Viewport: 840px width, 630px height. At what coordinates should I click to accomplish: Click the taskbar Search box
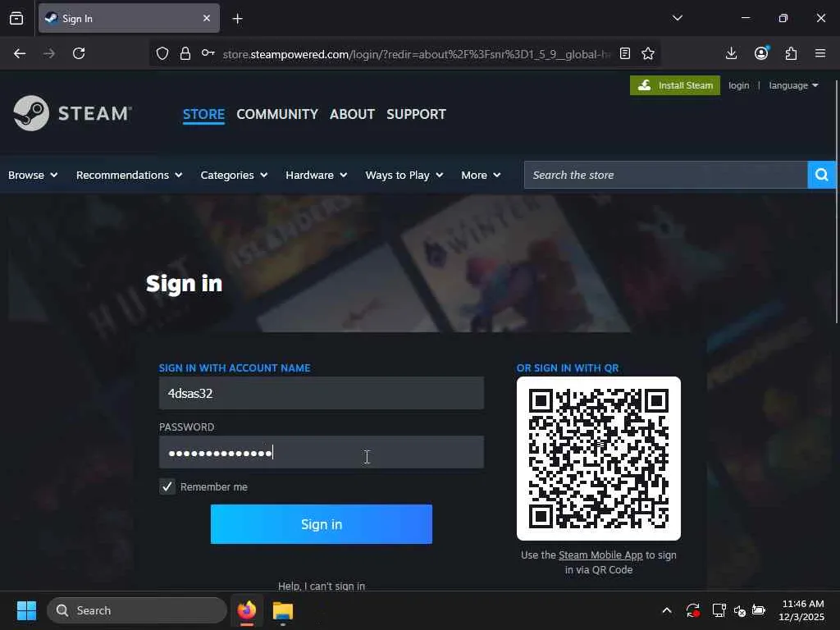(x=137, y=610)
